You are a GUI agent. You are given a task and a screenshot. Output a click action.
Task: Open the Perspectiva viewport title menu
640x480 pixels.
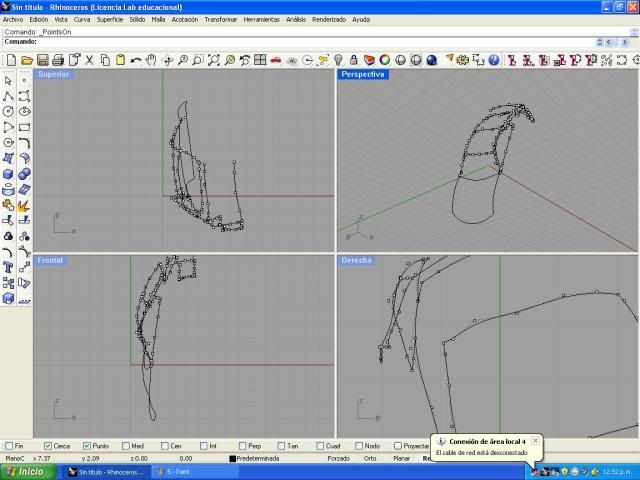click(x=363, y=75)
